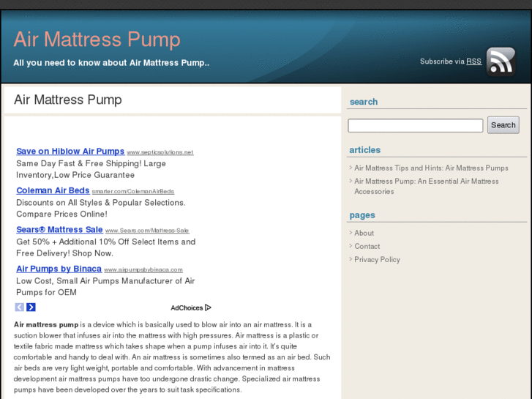Viewport: 532px width, 399px height.
Task: Click the AdChoices label
Action: pos(187,308)
